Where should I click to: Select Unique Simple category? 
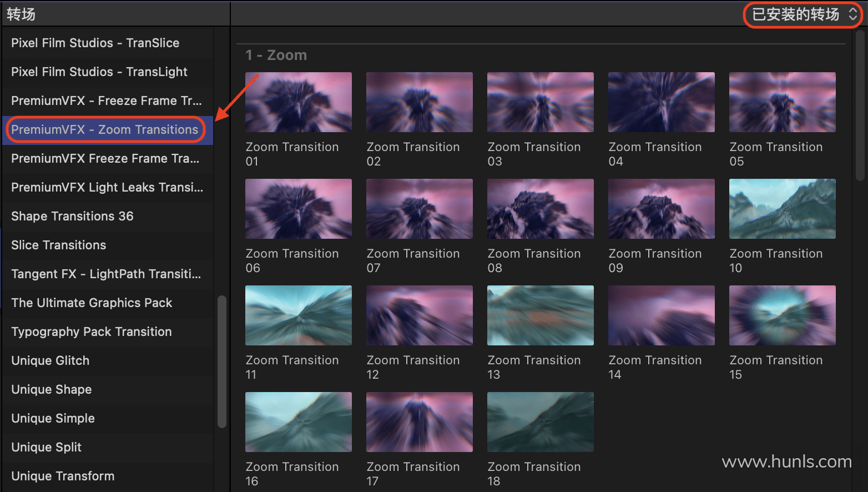[x=108, y=419]
